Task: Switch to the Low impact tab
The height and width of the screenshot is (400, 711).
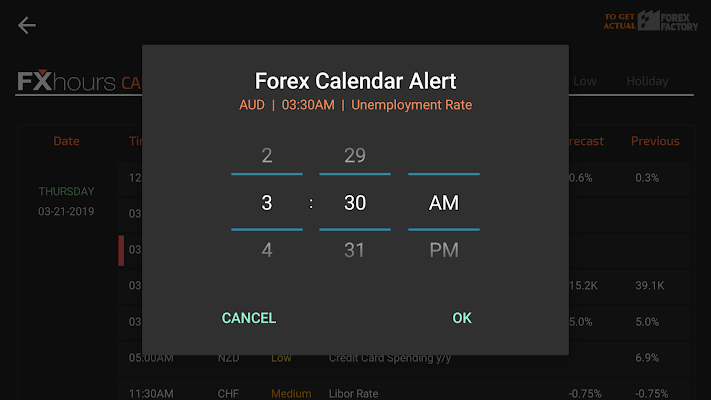Action: click(x=584, y=81)
